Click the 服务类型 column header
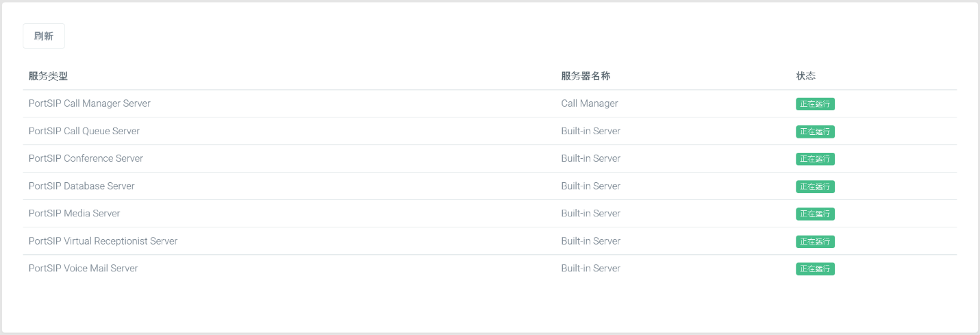 point(48,76)
